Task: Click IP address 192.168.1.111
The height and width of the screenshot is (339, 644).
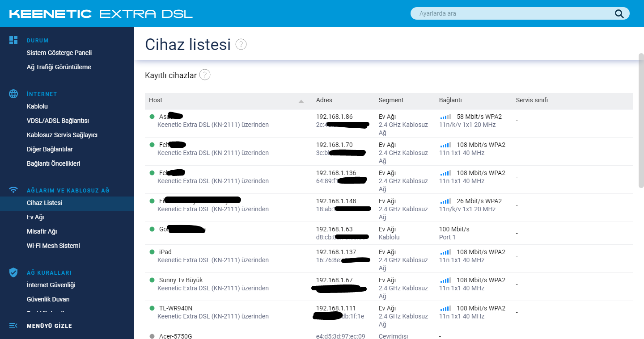Action: coord(336,308)
